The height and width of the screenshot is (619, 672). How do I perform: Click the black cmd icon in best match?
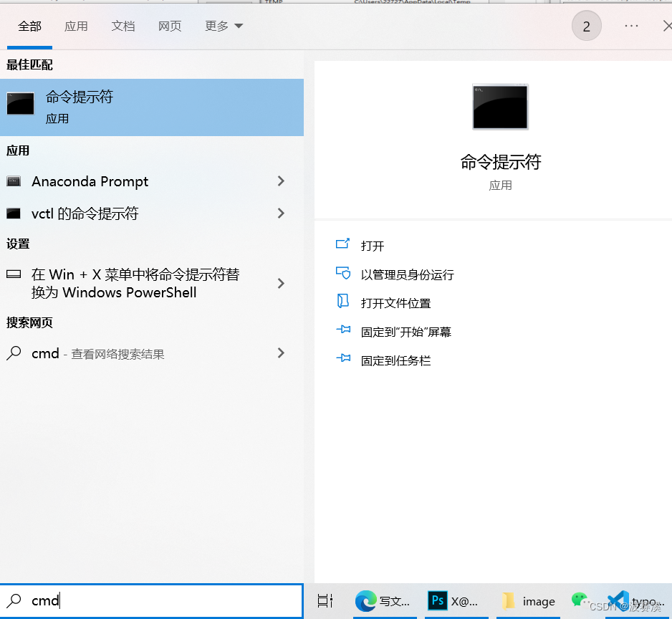[21, 104]
